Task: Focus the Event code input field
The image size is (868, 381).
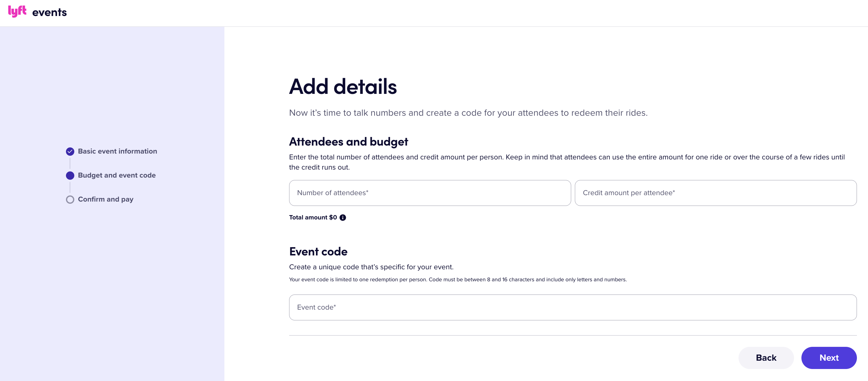Action: [572, 307]
